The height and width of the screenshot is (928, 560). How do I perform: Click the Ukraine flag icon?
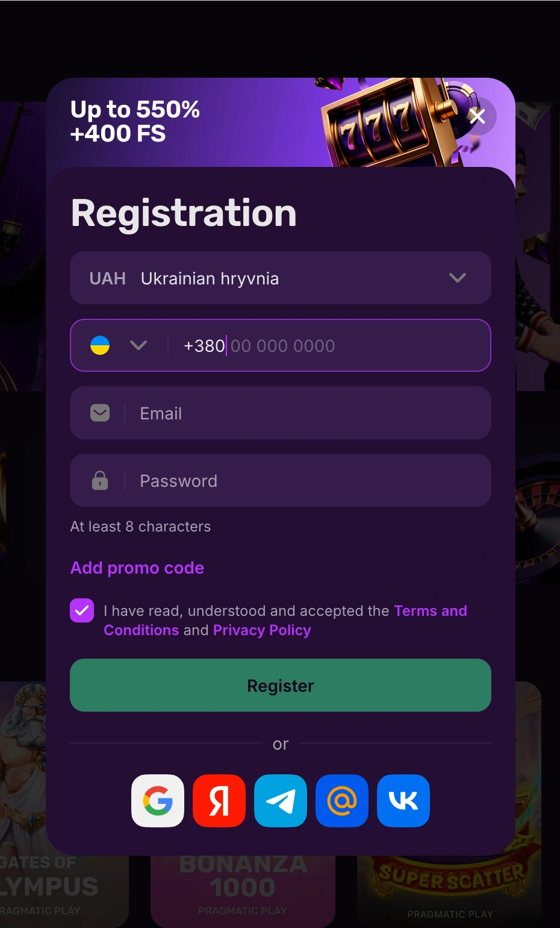pos(100,345)
